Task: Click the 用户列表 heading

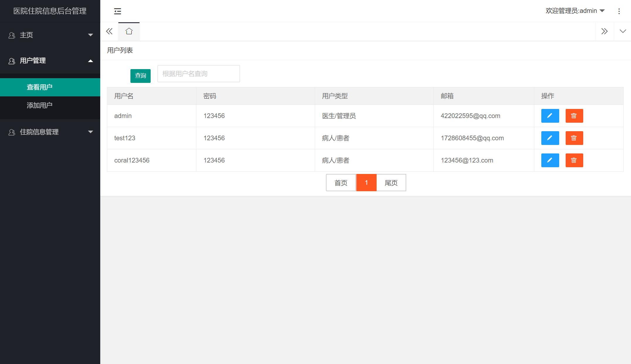Action: coord(120,50)
